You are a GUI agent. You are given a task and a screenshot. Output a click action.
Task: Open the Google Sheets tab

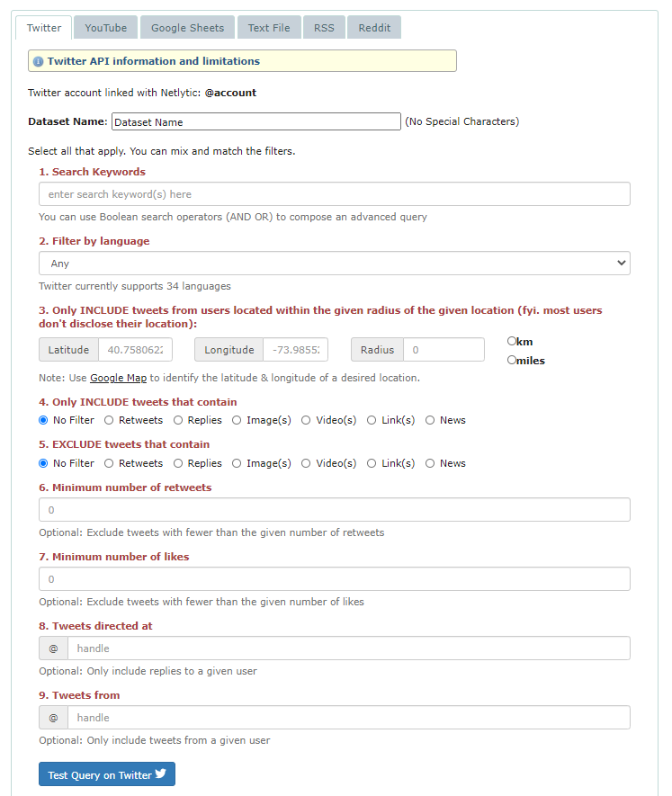click(x=187, y=28)
